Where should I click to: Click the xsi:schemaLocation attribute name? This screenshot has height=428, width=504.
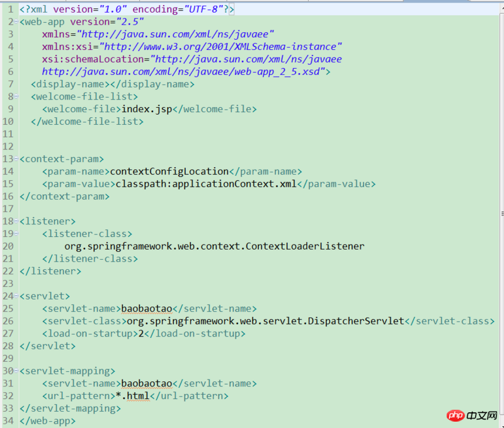coord(93,59)
